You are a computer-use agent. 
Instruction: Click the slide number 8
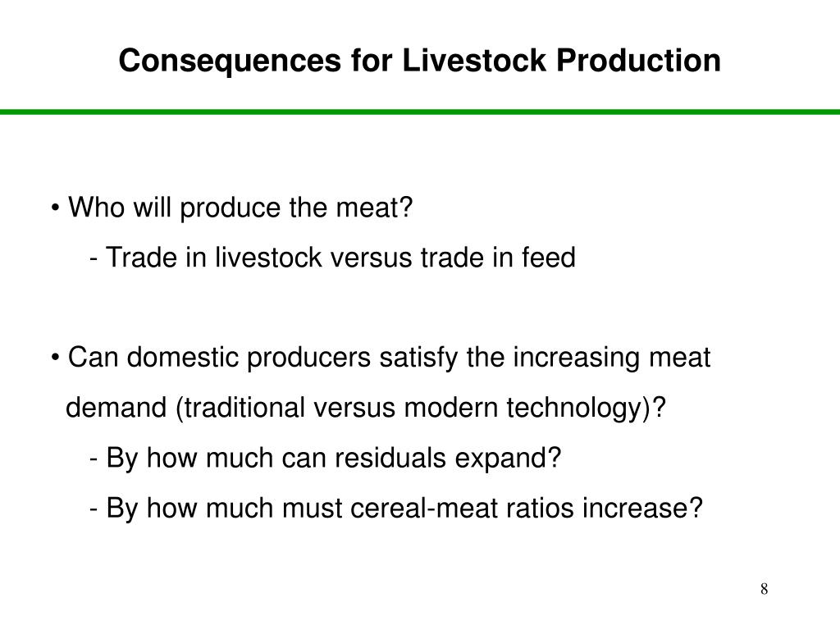tap(764, 589)
